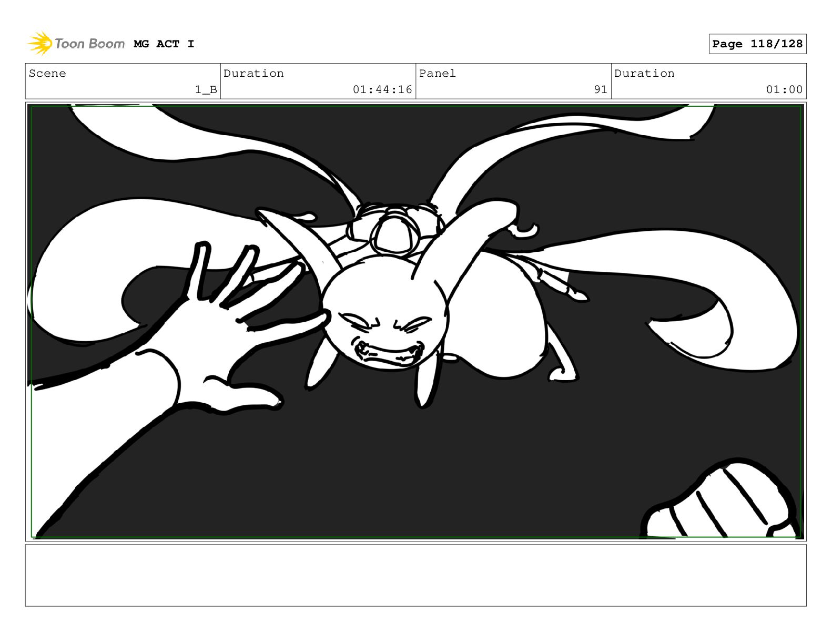
Task: Click the storyboard panel drawing thumbnail
Action: click(416, 322)
